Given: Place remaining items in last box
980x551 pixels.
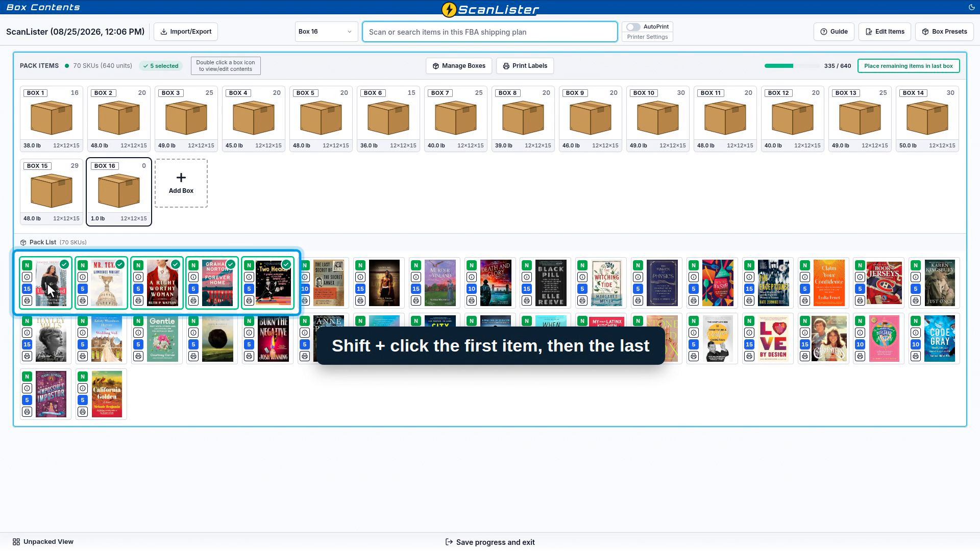Looking at the screenshot, I should (909, 66).
